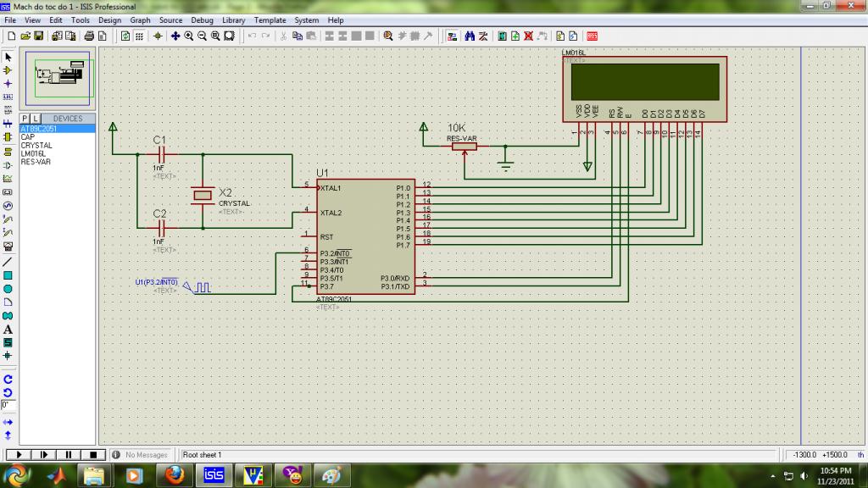This screenshot has height=488, width=868.
Task: Open the Debug menu
Action: (x=202, y=19)
